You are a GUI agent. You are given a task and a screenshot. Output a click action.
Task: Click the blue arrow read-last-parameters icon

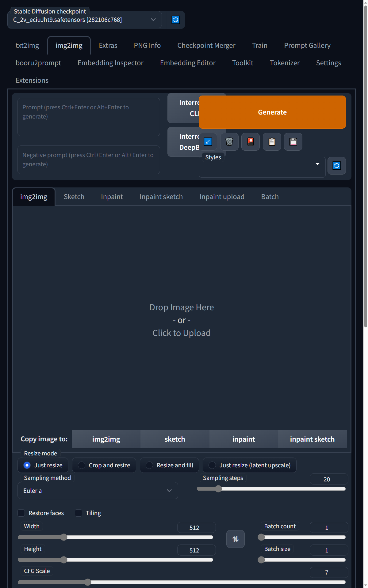tap(208, 142)
